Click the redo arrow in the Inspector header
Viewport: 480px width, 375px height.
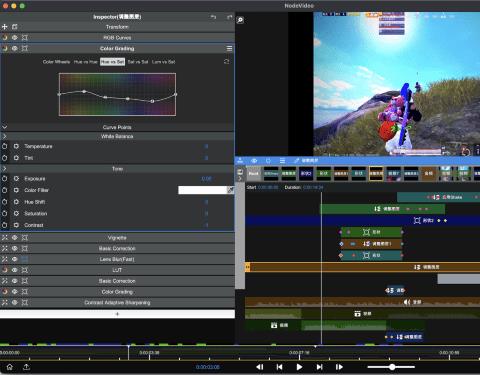click(230, 17)
